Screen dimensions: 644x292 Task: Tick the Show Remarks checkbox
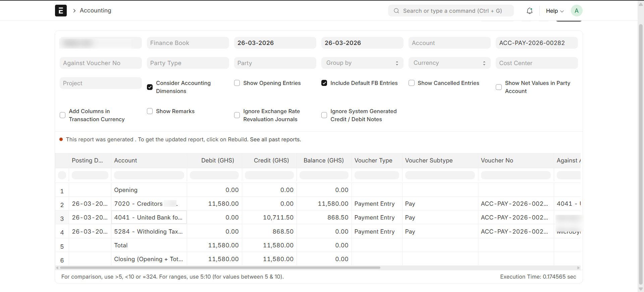click(x=150, y=111)
